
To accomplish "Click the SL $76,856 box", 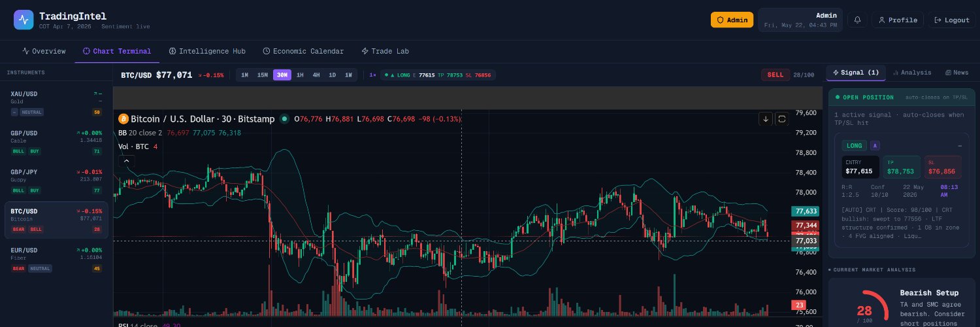I will click(x=943, y=167).
